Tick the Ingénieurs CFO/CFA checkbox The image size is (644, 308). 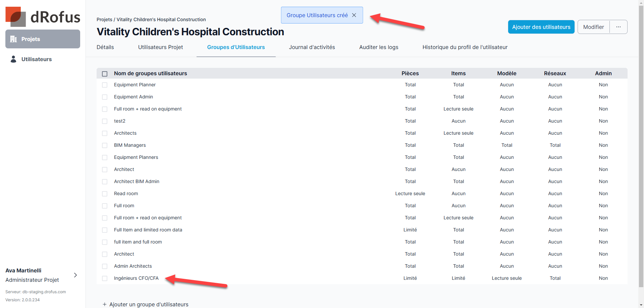click(105, 278)
